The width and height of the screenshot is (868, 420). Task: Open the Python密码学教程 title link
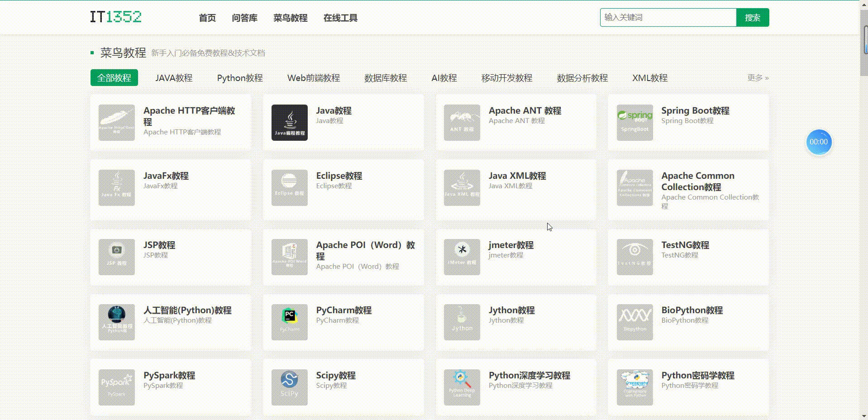tap(698, 375)
